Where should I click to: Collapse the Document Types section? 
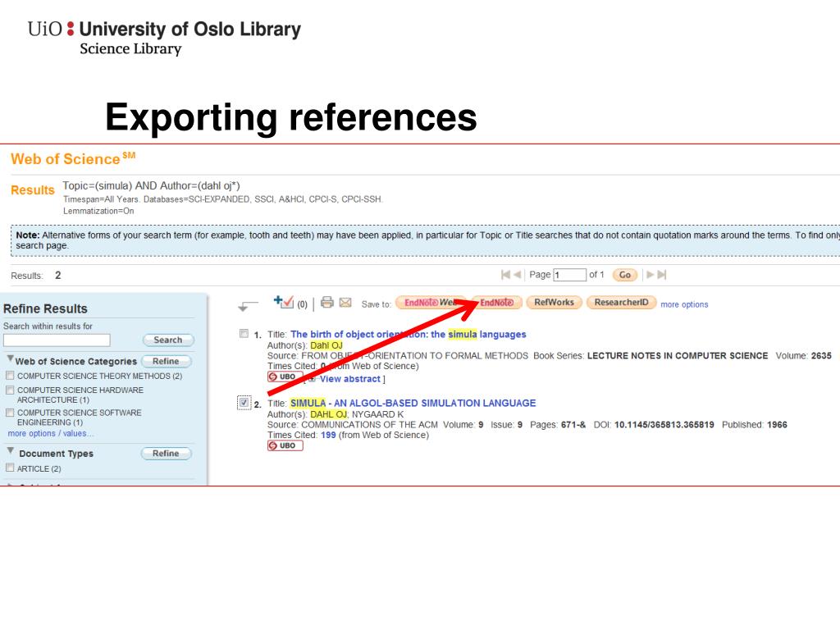[x=10, y=450]
